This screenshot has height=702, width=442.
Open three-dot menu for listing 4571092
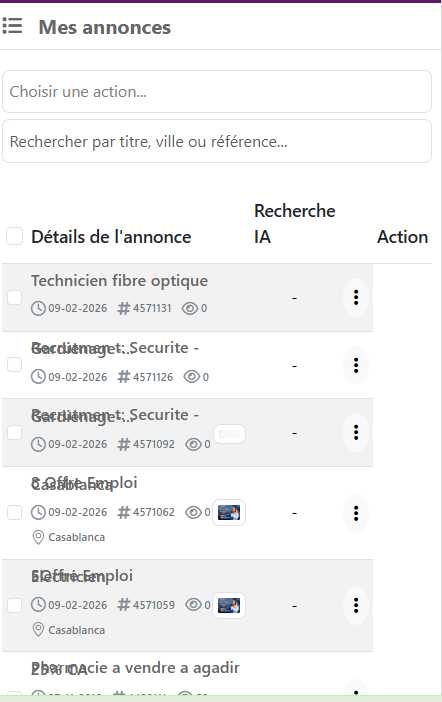pos(356,432)
